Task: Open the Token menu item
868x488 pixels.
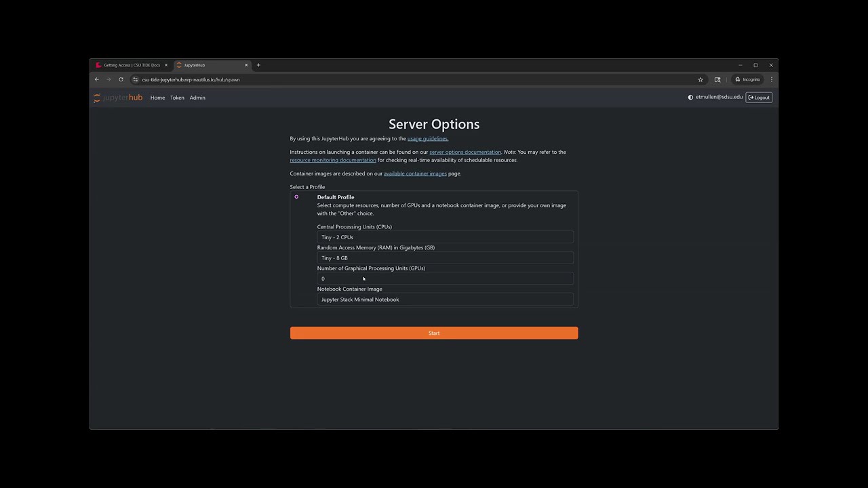Action: 177,98
